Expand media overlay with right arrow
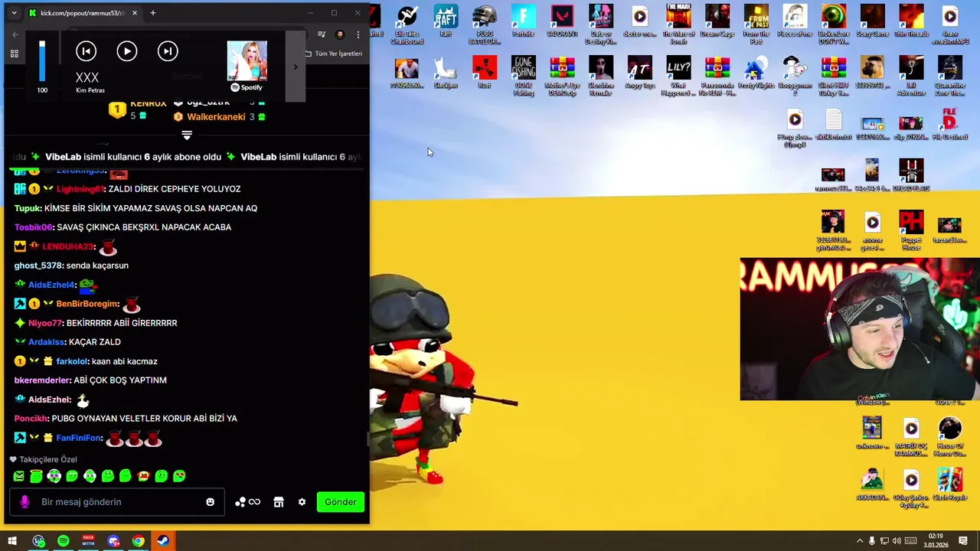Screen dimensions: 980x551 pos(295,67)
